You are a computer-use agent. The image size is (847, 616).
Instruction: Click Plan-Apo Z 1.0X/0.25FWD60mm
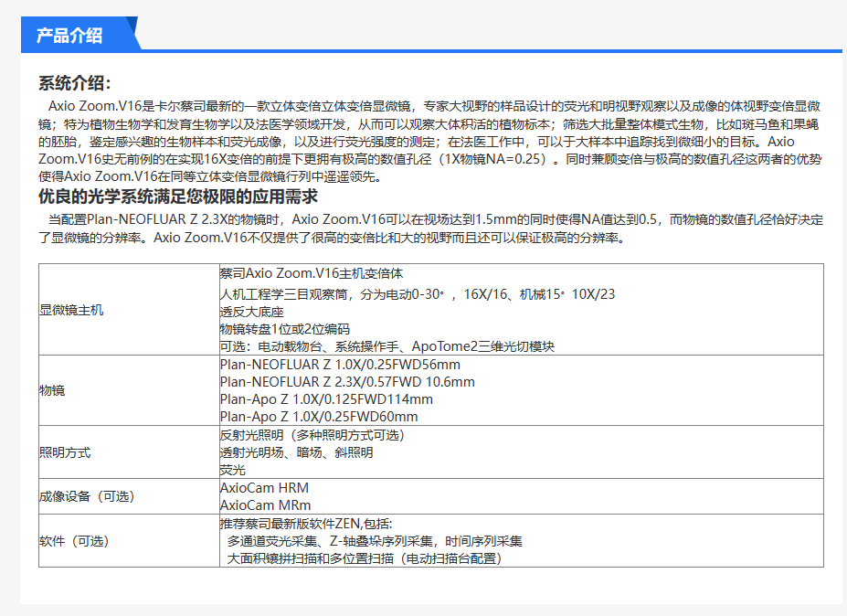(x=319, y=417)
